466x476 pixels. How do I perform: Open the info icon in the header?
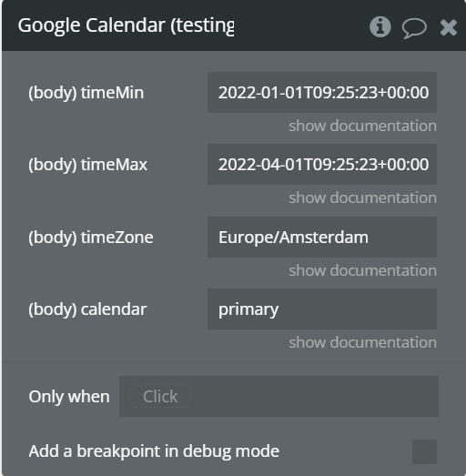(380, 26)
